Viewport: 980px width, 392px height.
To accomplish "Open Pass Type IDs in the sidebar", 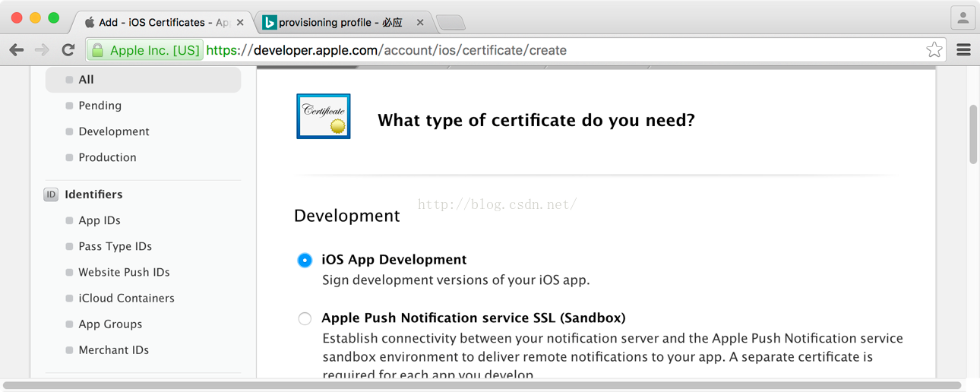I will tap(115, 246).
